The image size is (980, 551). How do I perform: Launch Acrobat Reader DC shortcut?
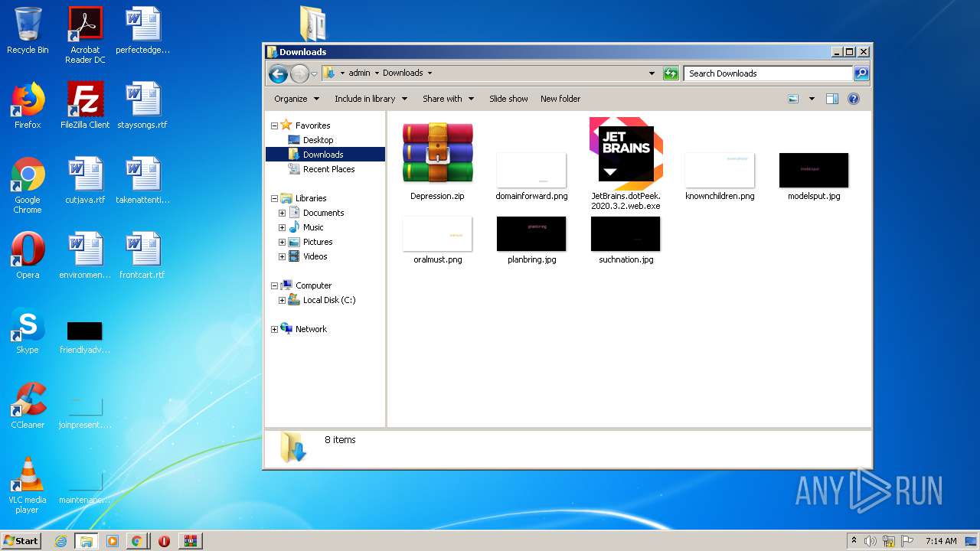click(x=85, y=35)
